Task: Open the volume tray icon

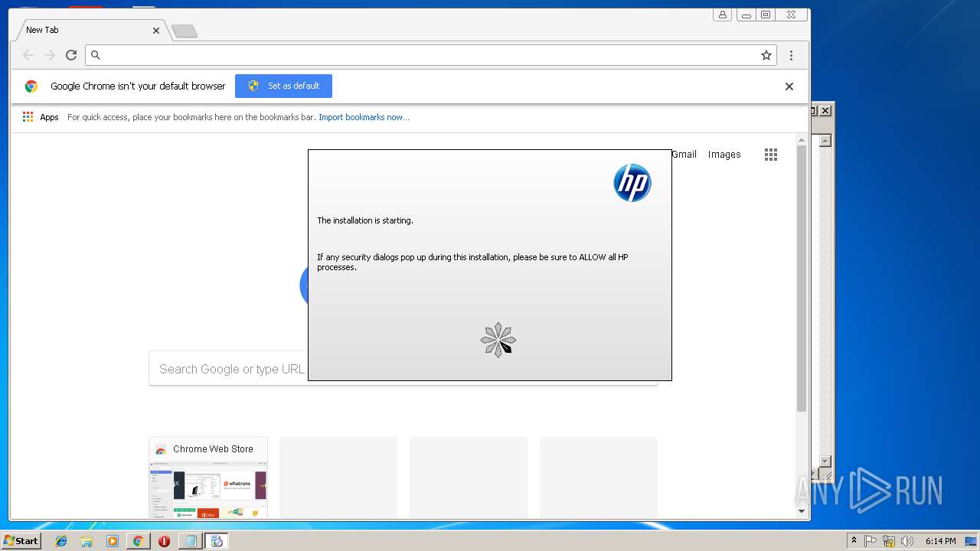Action: [x=907, y=541]
